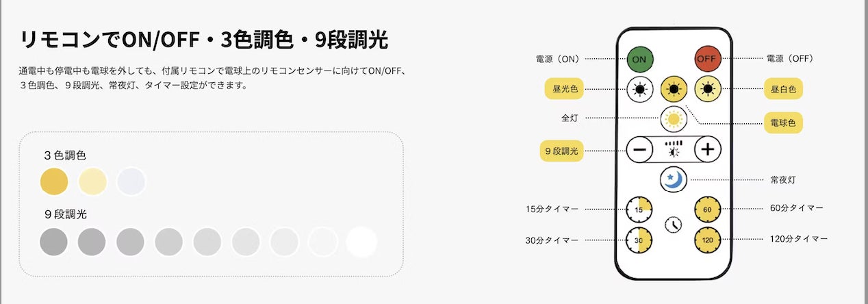Select the 30 minute timer icon
This screenshot has width=868, height=304.
point(639,240)
